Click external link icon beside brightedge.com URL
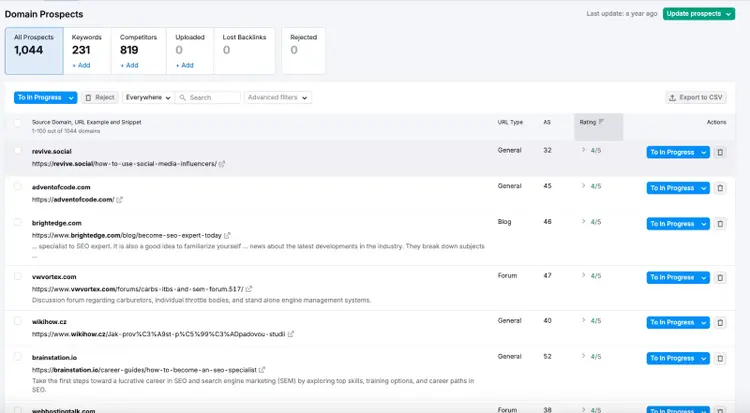Image resolution: width=750 pixels, height=413 pixels. coord(227,235)
